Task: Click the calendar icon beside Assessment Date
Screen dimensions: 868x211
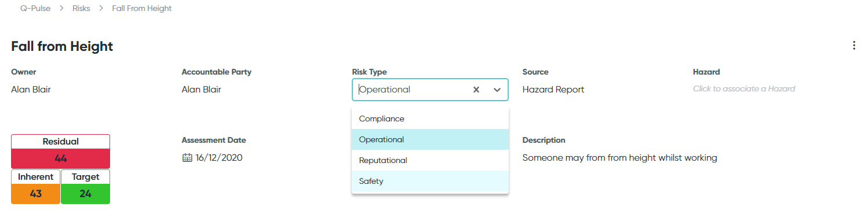Action: point(187,157)
